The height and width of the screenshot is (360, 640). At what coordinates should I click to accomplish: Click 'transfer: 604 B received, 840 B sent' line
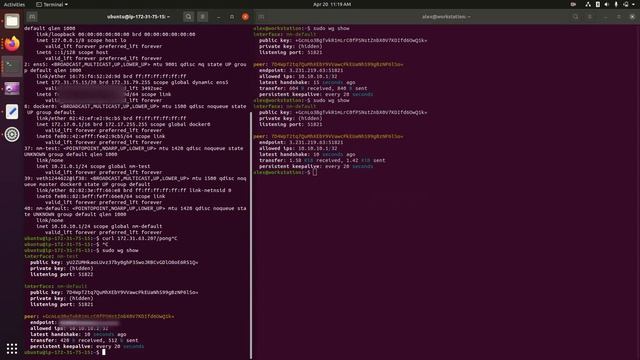313,88
